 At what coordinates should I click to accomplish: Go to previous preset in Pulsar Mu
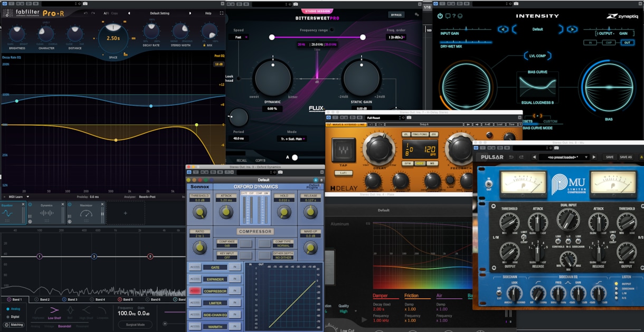(x=534, y=157)
